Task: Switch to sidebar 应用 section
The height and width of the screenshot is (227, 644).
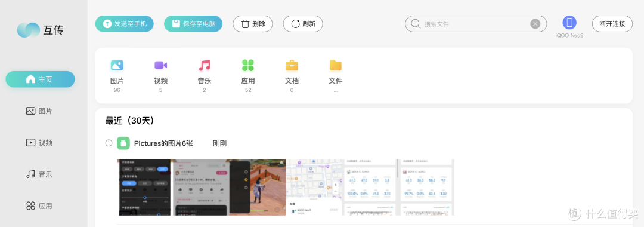Action: (39, 206)
